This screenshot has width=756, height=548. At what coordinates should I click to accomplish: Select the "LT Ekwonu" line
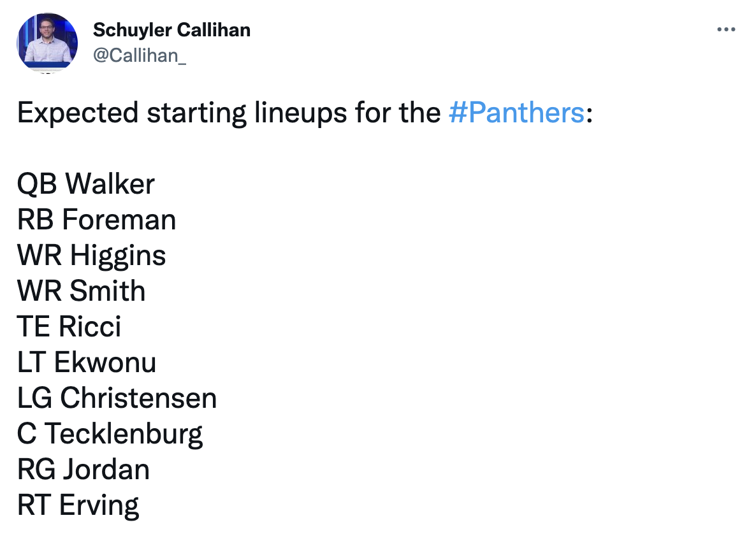pyautogui.click(x=87, y=363)
